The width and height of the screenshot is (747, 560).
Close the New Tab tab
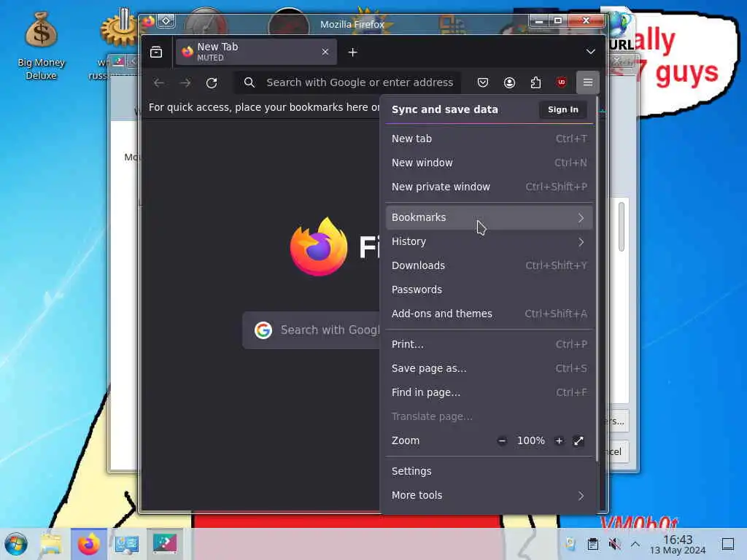click(325, 52)
